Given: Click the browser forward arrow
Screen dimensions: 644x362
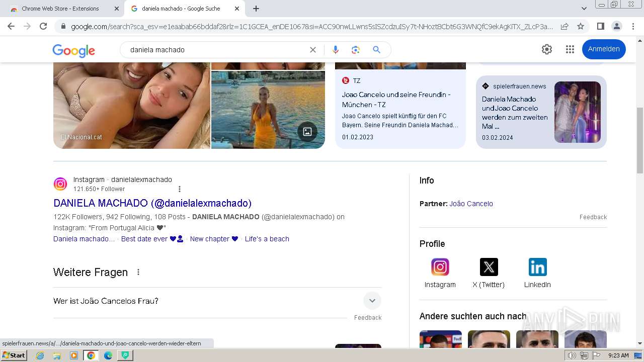Looking at the screenshot, I should click(x=27, y=26).
